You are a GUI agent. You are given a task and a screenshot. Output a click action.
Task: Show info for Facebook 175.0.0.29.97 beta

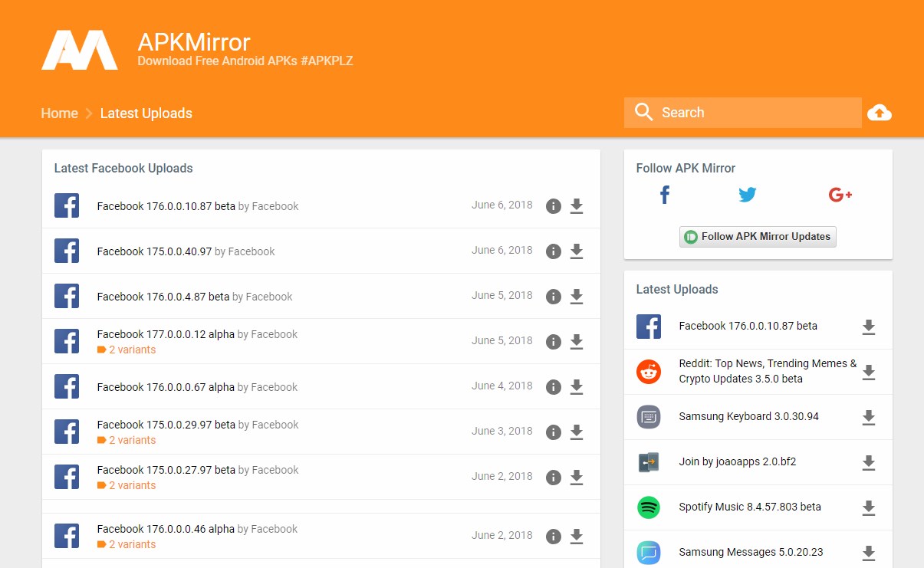[554, 432]
